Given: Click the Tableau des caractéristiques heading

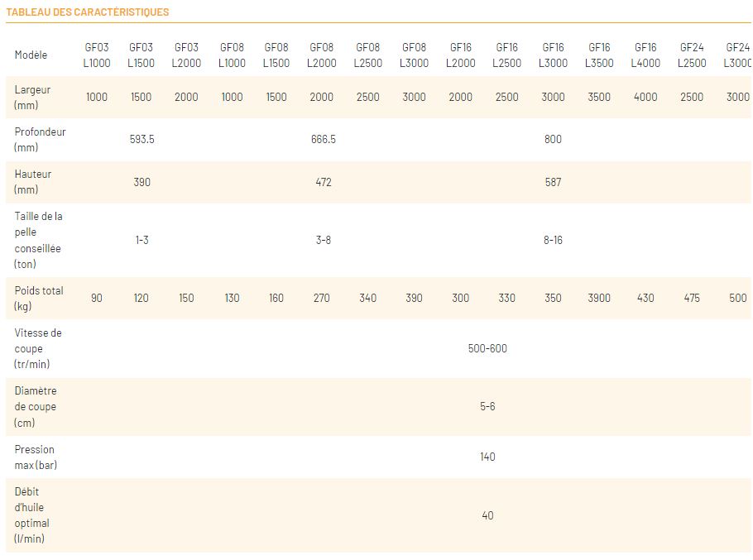Looking at the screenshot, I should [x=88, y=12].
